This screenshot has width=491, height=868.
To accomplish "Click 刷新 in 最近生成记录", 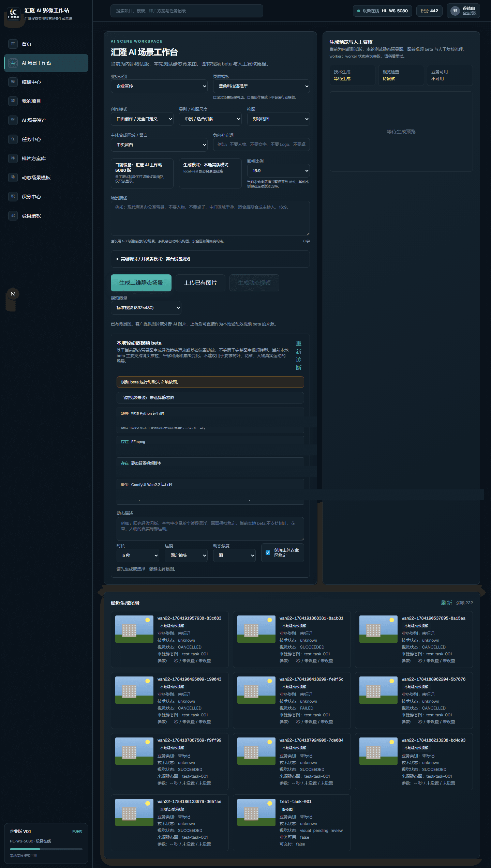I will (446, 603).
